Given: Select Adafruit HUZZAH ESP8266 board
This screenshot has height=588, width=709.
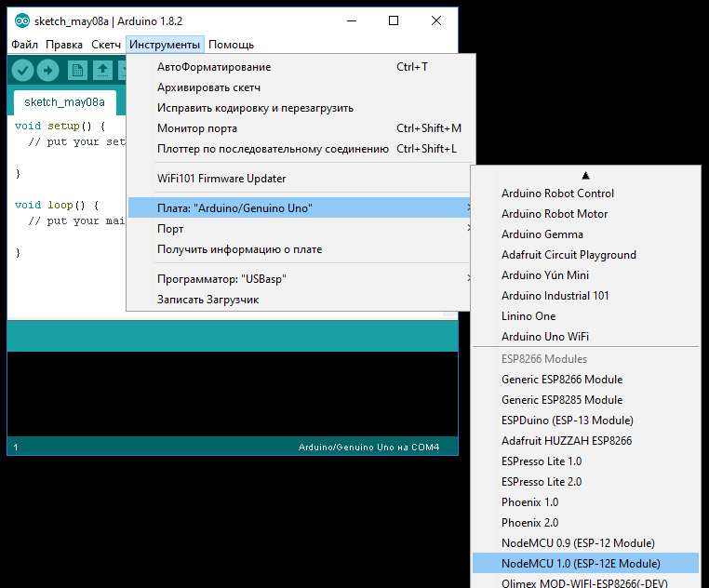Looking at the screenshot, I should pos(585,441).
